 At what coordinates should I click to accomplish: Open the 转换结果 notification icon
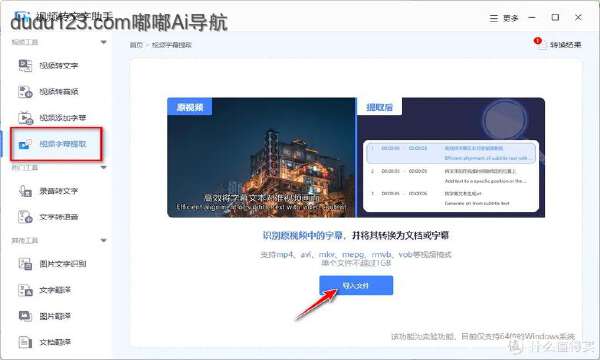coord(540,44)
